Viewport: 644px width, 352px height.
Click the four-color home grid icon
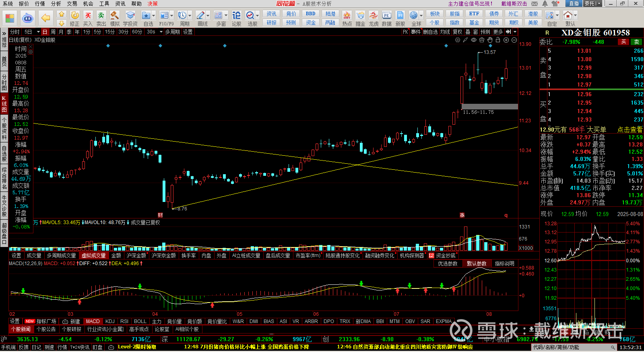[x=10, y=18]
